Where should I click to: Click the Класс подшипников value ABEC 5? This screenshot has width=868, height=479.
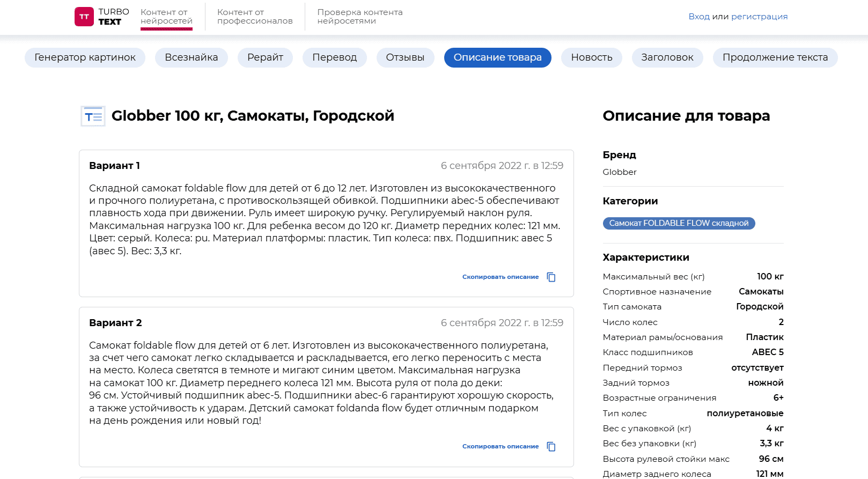click(768, 352)
